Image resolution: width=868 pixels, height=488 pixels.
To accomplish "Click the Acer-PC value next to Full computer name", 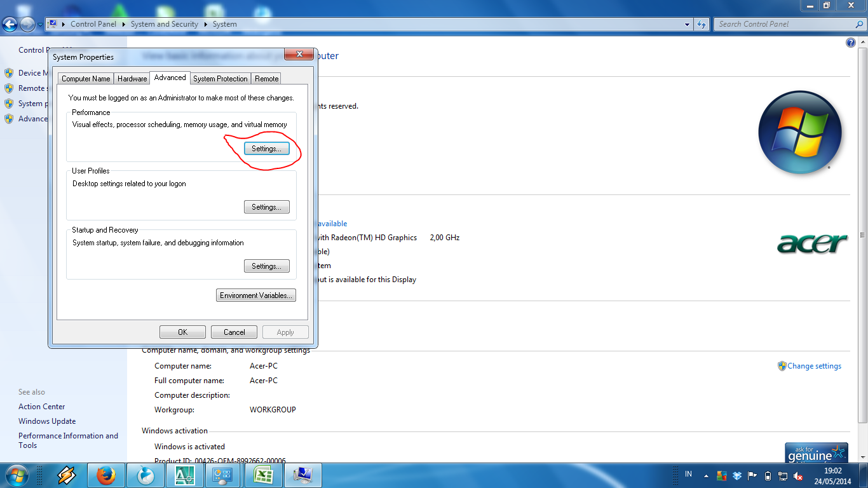I will (x=264, y=381).
